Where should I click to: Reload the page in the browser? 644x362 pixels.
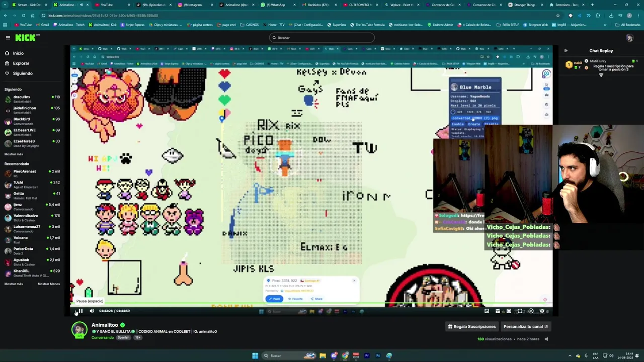(23, 16)
